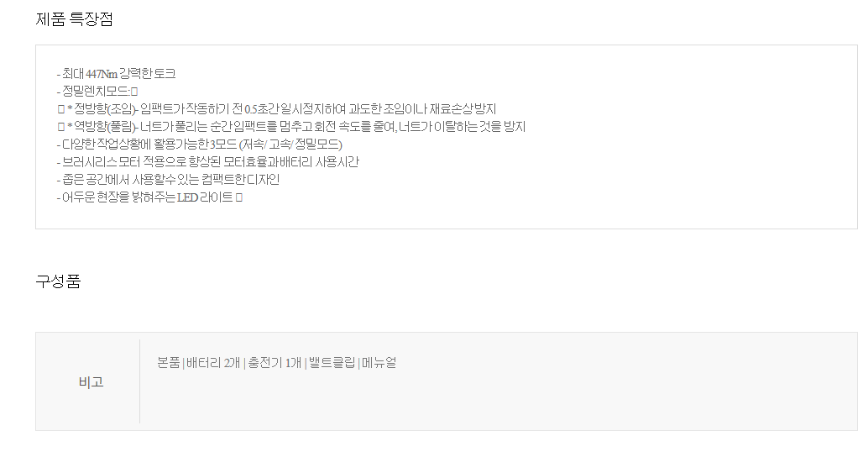Click the 제품 특장점 heading

[74, 19]
